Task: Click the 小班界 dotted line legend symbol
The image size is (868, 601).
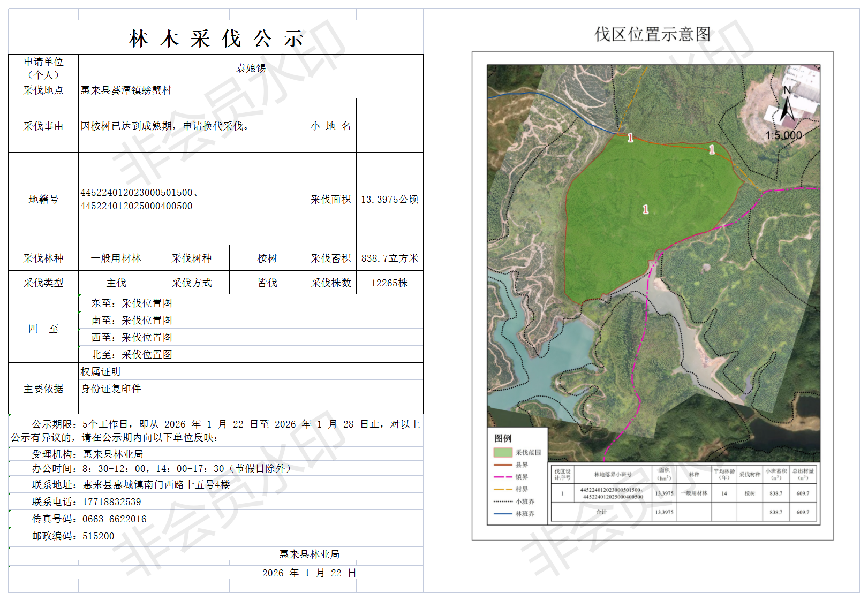Action: [x=502, y=501]
